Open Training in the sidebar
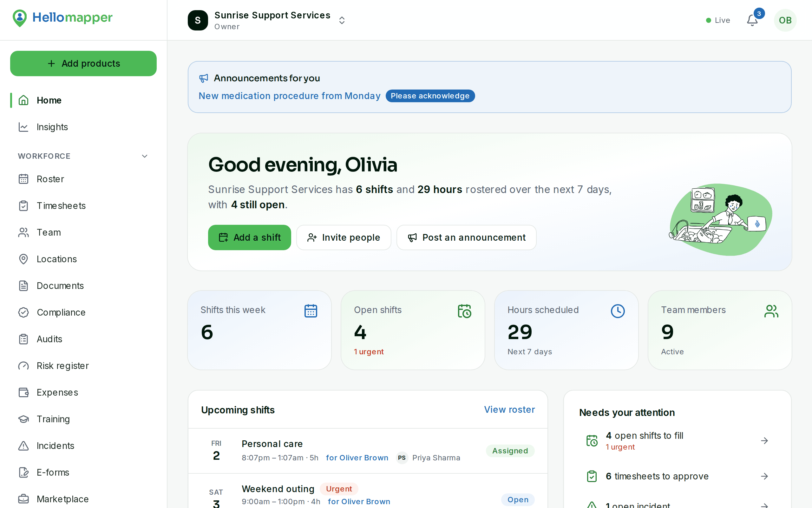812x508 pixels. pyautogui.click(x=83, y=419)
